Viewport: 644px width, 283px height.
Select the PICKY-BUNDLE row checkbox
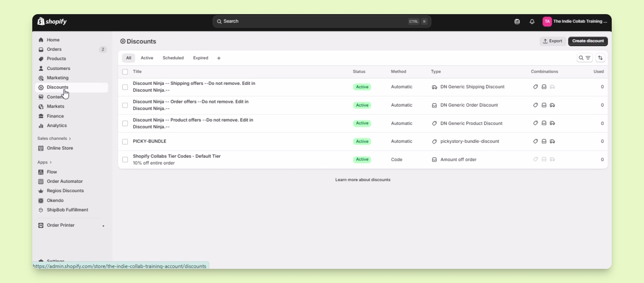click(125, 141)
